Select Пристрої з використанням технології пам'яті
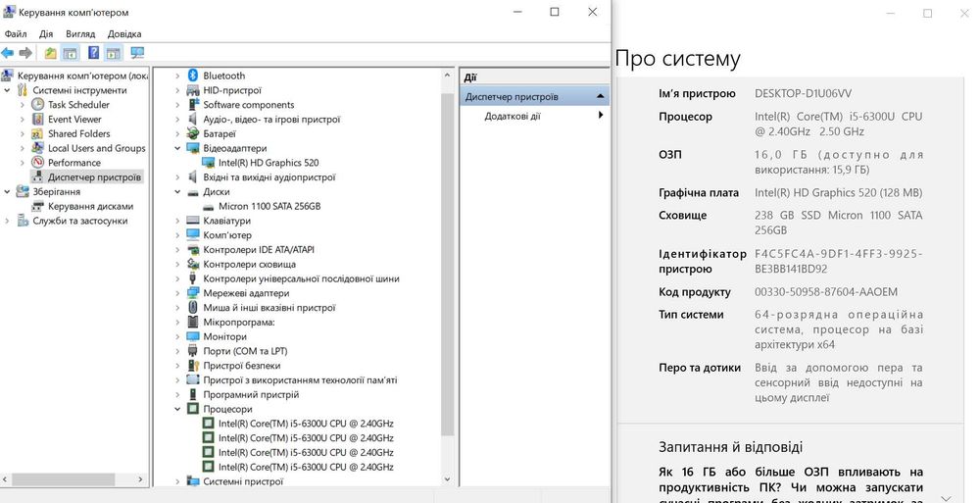980x503 pixels. click(300, 380)
